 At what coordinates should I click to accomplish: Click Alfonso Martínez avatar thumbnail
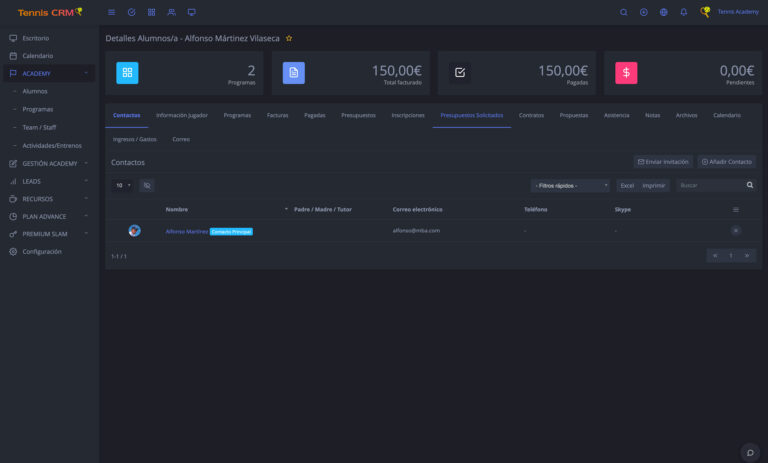(135, 231)
